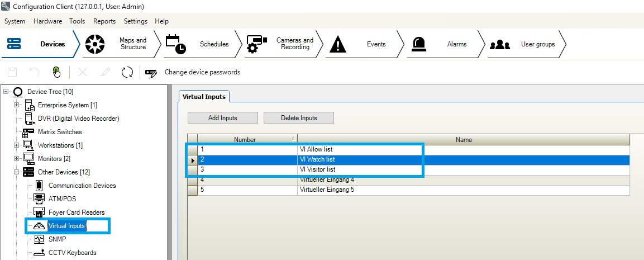Click the Delete Inputs button
The height and width of the screenshot is (260, 644).
pyautogui.click(x=299, y=118)
